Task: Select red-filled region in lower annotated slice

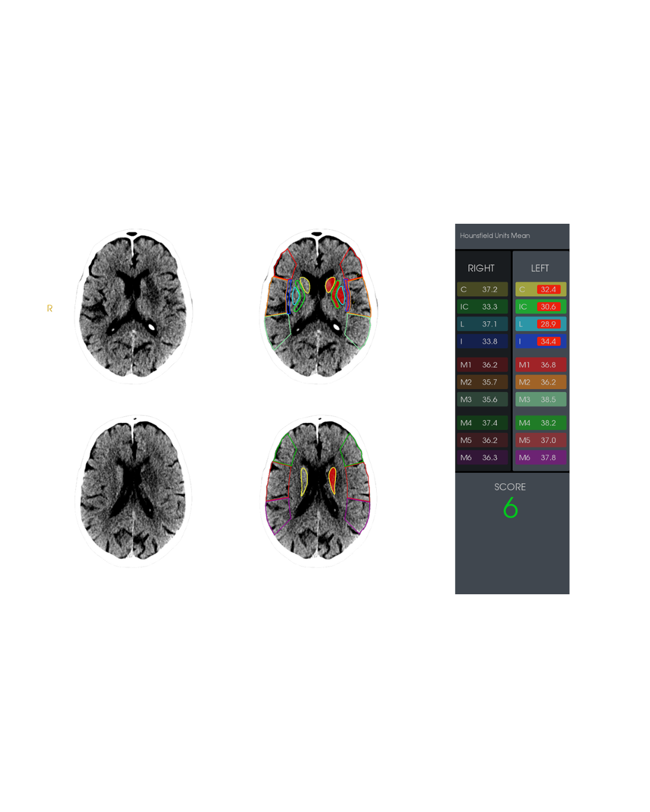Action: point(332,479)
